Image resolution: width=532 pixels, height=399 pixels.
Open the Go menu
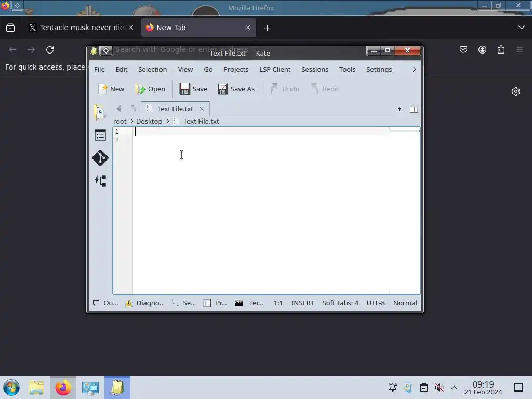(x=208, y=69)
